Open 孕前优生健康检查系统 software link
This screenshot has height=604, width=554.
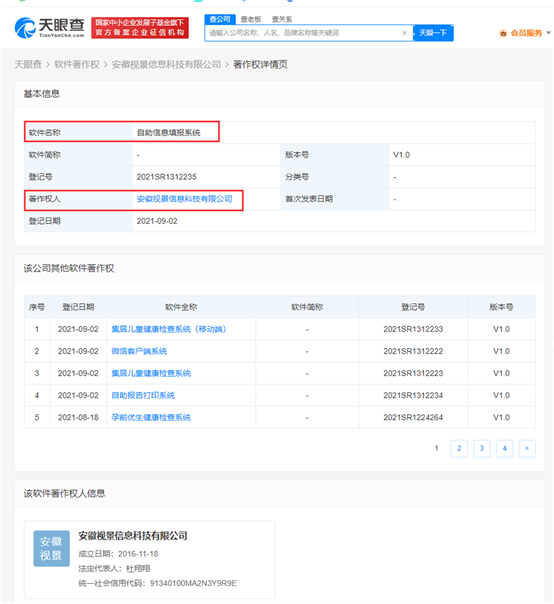click(151, 417)
